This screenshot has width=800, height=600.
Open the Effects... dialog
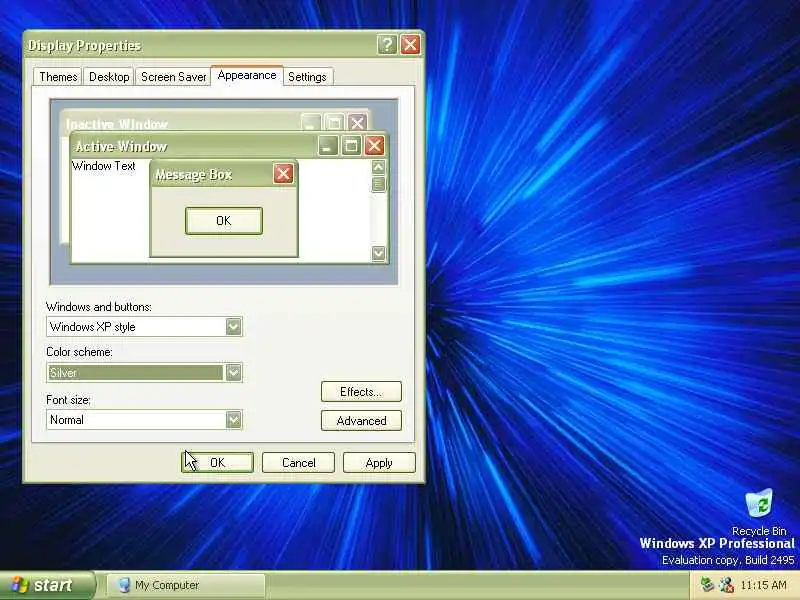[x=361, y=391]
